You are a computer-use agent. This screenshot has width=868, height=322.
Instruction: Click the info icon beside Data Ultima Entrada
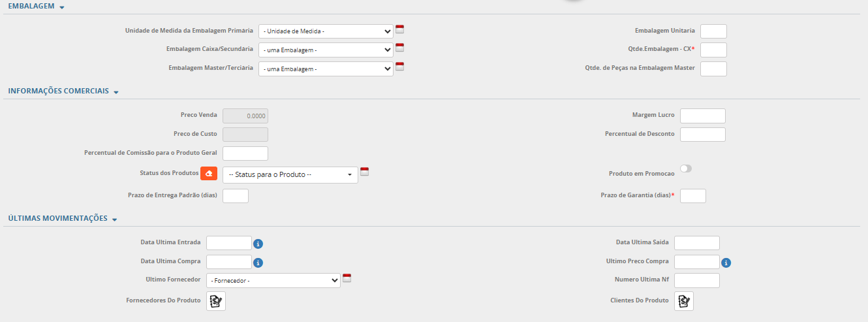[x=258, y=244]
